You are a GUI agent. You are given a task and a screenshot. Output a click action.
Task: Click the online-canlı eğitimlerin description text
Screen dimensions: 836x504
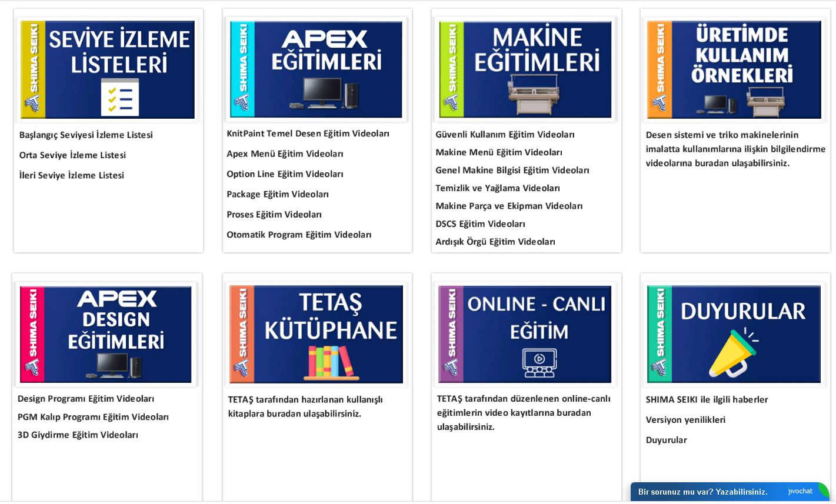click(x=524, y=413)
